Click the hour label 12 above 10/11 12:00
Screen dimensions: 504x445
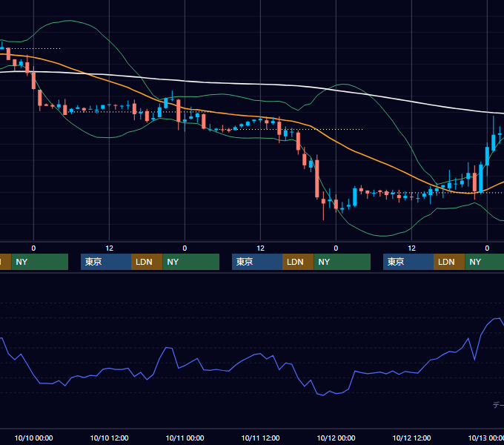[x=260, y=248]
